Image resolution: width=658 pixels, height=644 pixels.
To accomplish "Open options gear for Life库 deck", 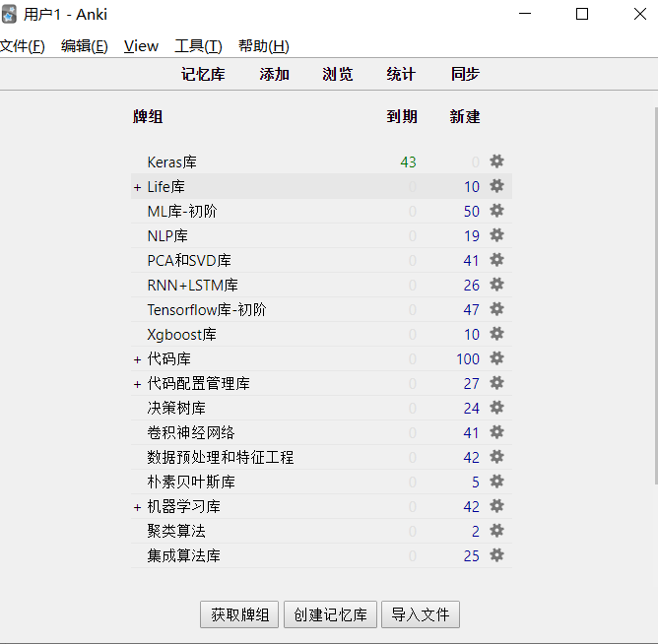I will pyautogui.click(x=496, y=186).
